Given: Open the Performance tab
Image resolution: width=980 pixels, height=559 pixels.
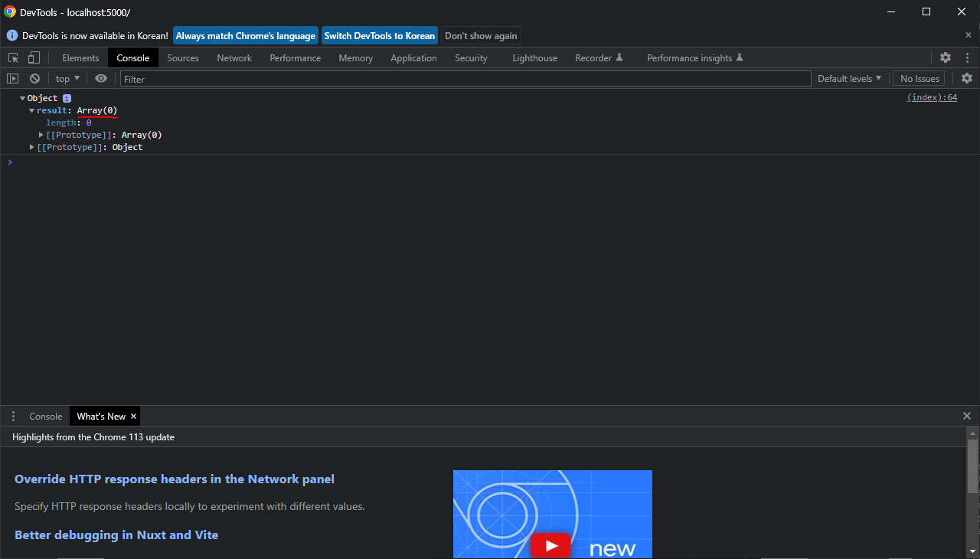Looking at the screenshot, I should pyautogui.click(x=296, y=58).
